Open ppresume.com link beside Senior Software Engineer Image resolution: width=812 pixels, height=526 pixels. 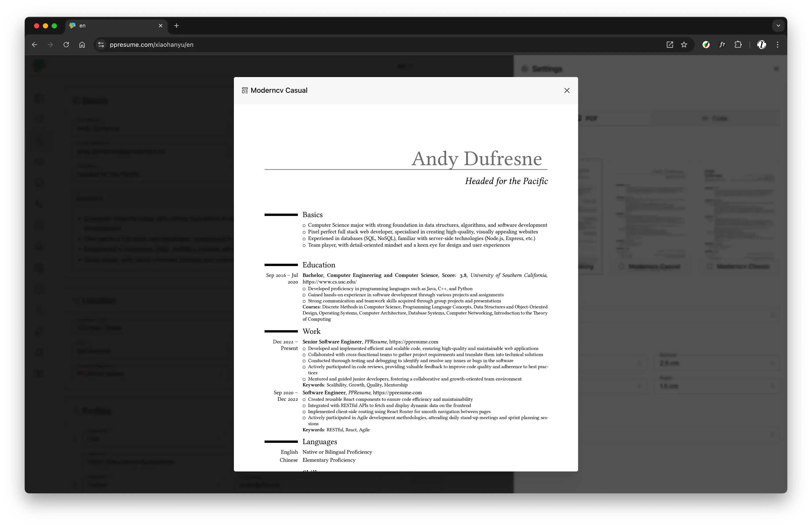pos(414,342)
